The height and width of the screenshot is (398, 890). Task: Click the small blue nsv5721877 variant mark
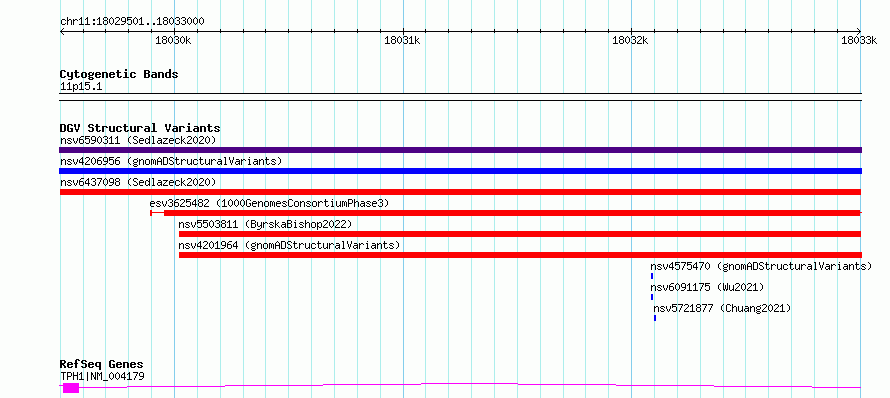[655, 318]
